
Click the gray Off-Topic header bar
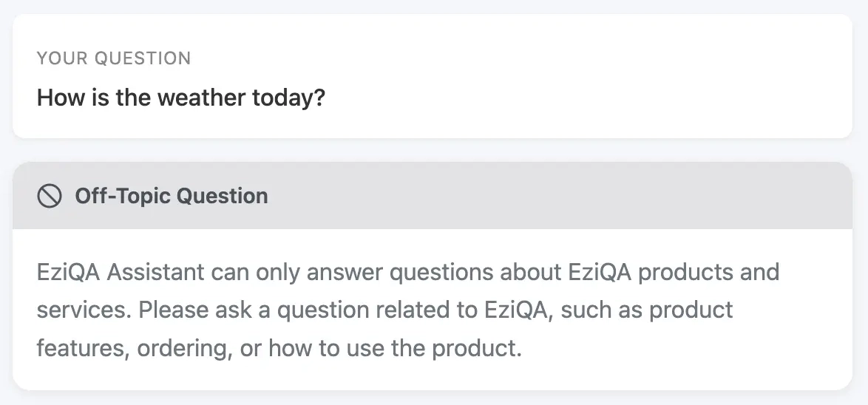click(x=518, y=196)
